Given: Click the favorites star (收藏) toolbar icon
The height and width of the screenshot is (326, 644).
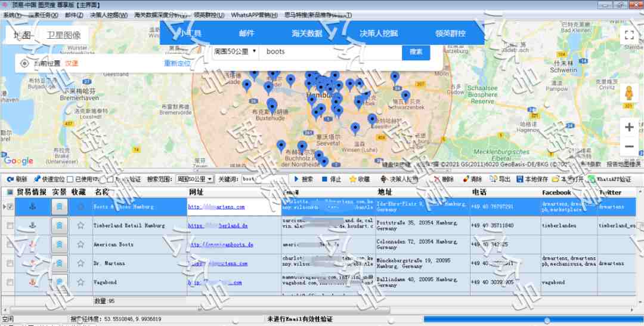Looking at the screenshot, I should click(352, 179).
